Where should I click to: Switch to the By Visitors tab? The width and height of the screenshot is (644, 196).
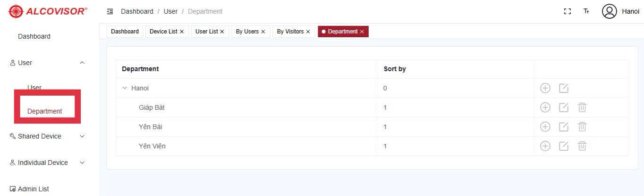(294, 32)
